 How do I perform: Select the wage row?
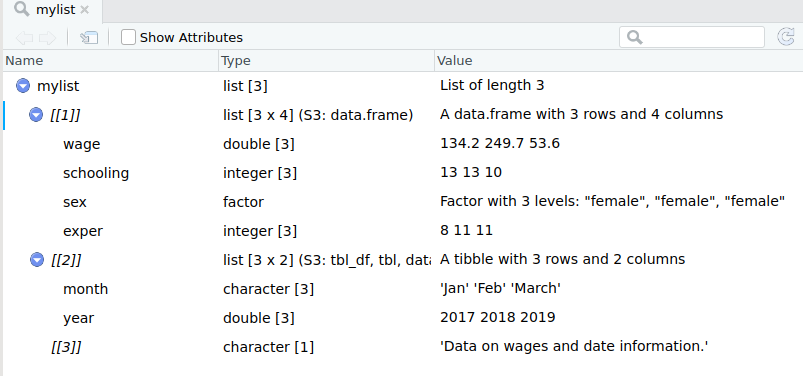[403, 144]
